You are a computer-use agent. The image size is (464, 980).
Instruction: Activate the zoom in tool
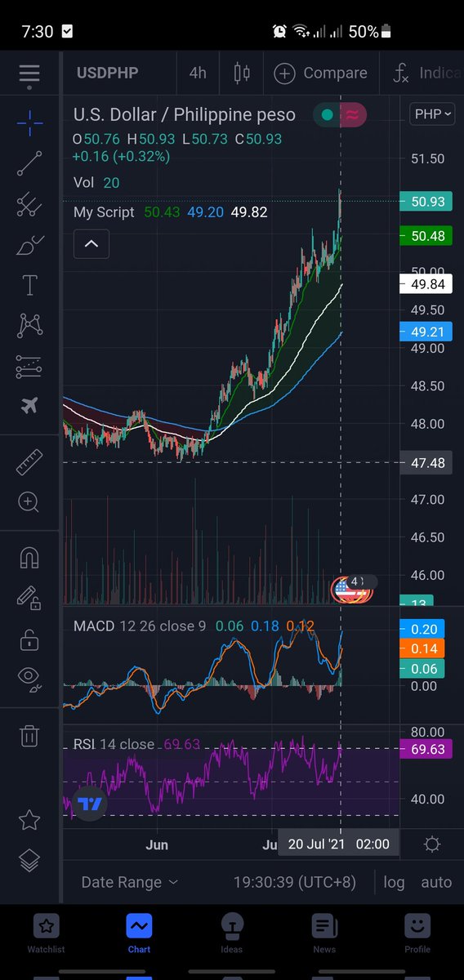[x=29, y=502]
